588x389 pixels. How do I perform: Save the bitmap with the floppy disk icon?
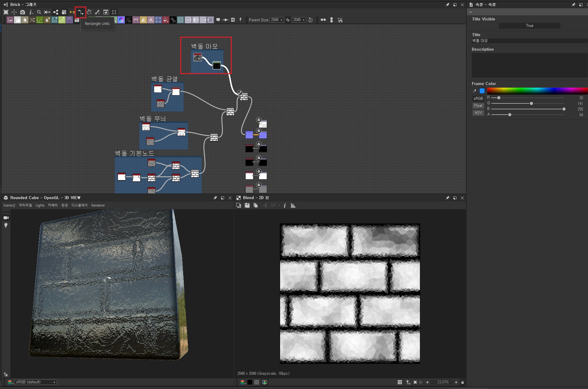click(247, 205)
